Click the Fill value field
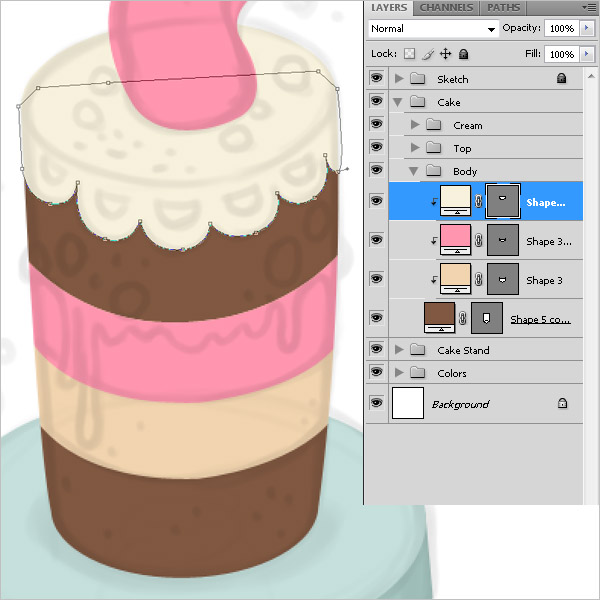The width and height of the screenshot is (600, 600). click(562, 54)
